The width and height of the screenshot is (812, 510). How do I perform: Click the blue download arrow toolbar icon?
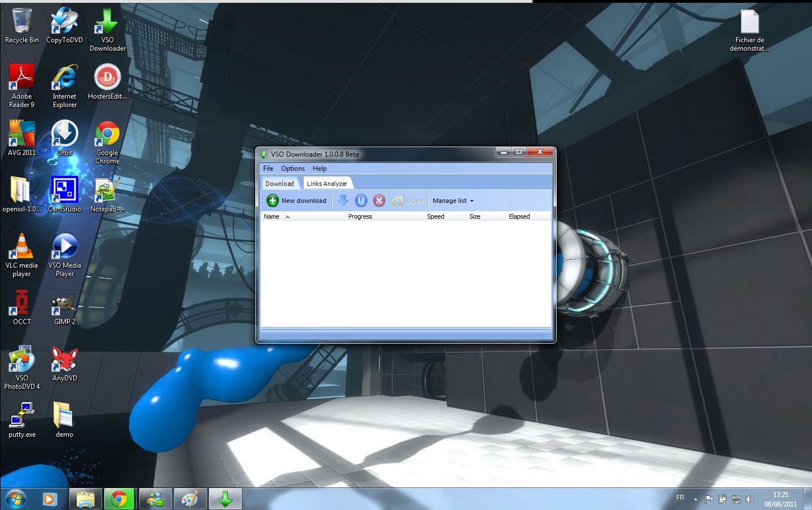coord(343,201)
